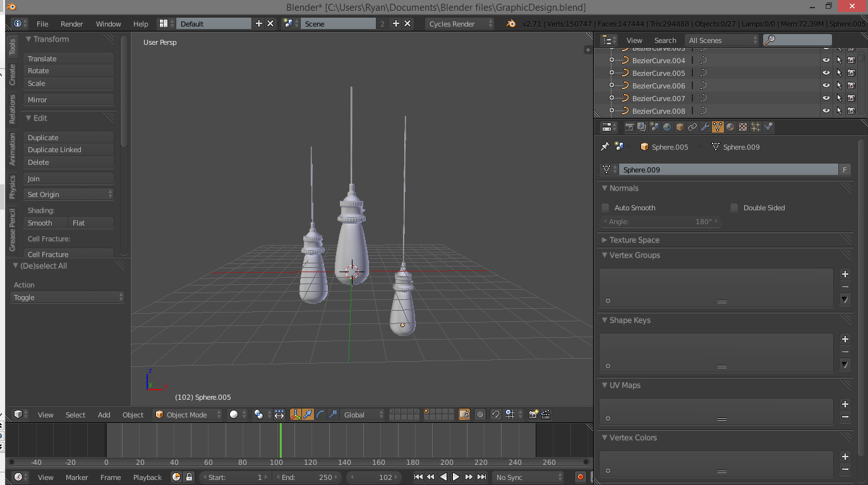Toggle Double Sided checkbox
Image resolution: width=868 pixels, height=485 pixels.
[734, 207]
